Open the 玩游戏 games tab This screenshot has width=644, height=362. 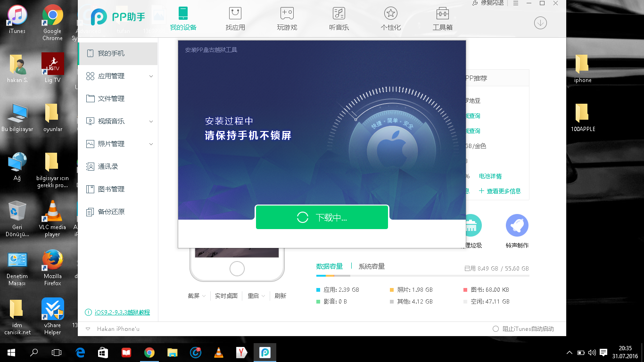(287, 19)
